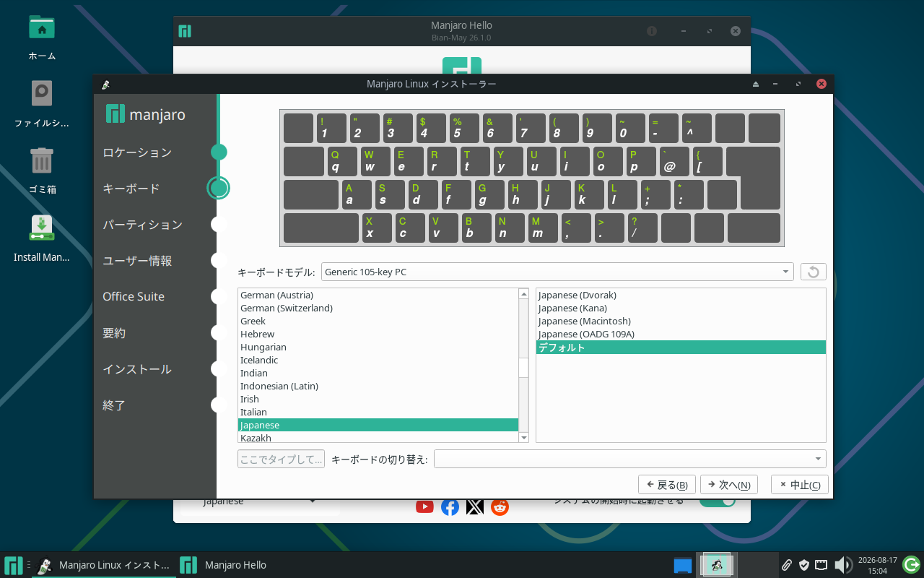Open the shield tray icon

(803, 565)
